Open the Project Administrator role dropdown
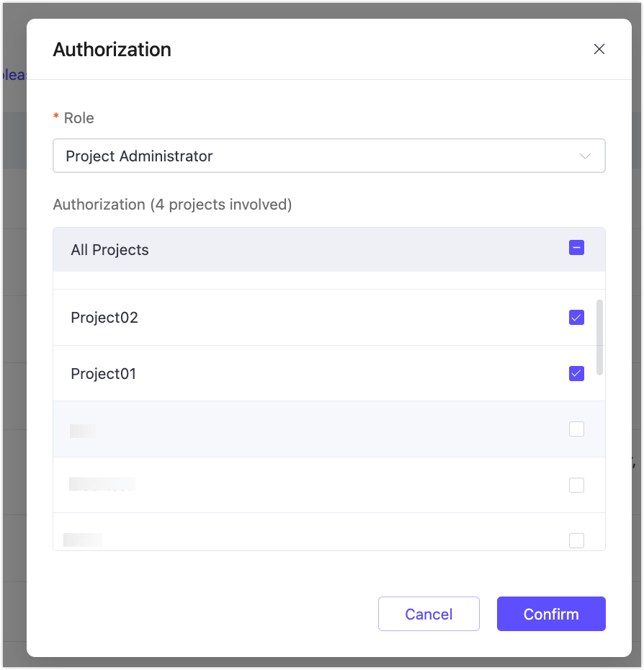Screen dimensions: 644x670 (328, 156)
